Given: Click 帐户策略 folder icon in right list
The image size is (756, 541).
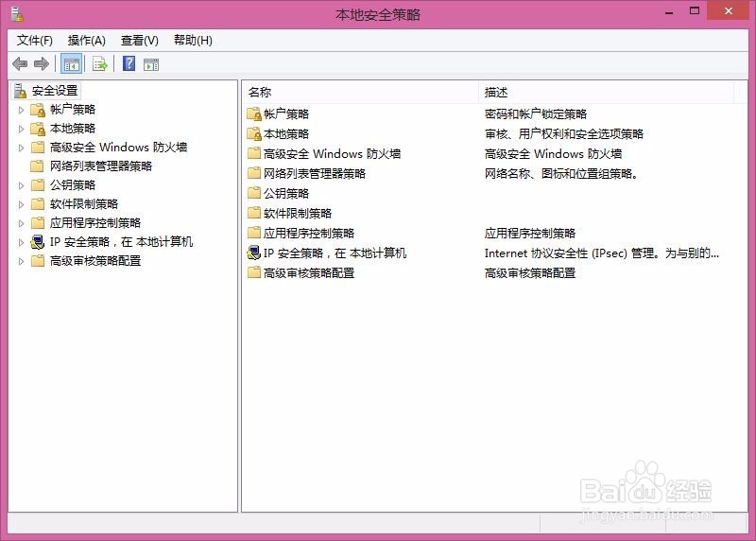Looking at the screenshot, I should 254,113.
